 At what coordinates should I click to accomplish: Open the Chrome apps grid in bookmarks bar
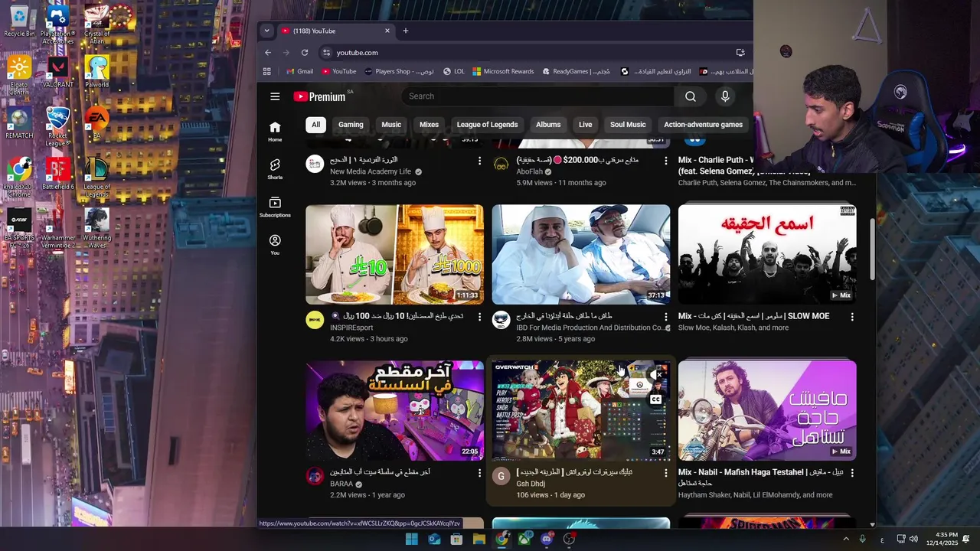pyautogui.click(x=267, y=71)
